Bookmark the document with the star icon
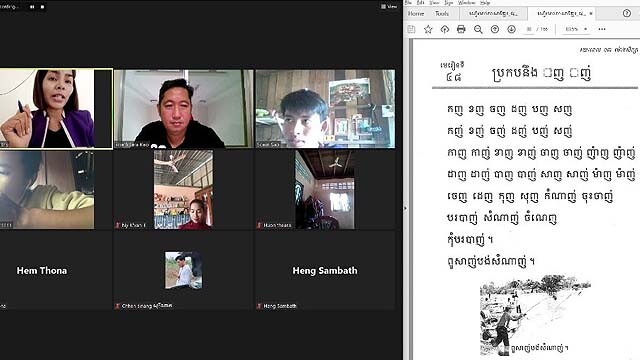Viewport: 640px width, 360px height. pos(428,29)
